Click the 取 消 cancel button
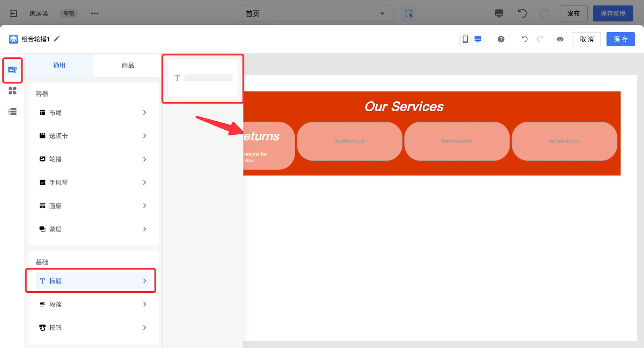 (586, 39)
